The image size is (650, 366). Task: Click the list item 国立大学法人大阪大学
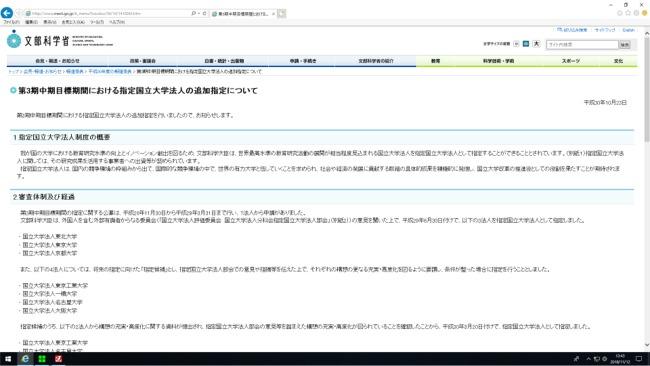49,310
